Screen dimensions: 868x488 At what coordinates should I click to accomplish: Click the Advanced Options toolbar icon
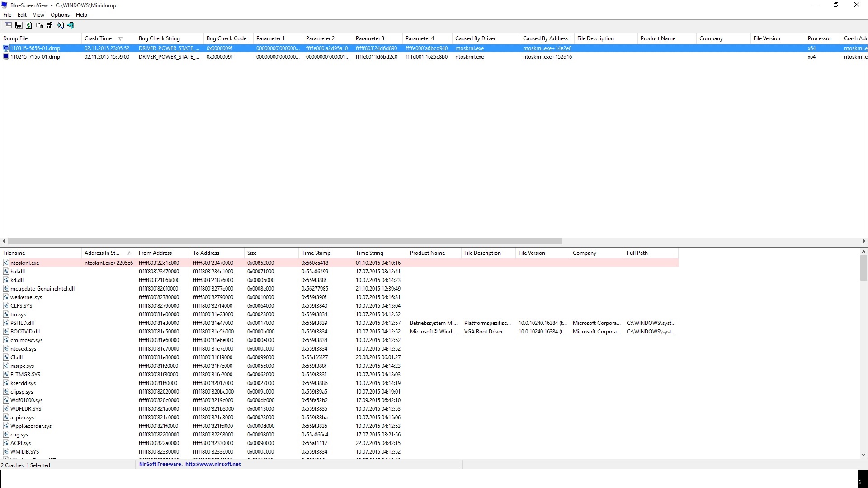pos(9,26)
